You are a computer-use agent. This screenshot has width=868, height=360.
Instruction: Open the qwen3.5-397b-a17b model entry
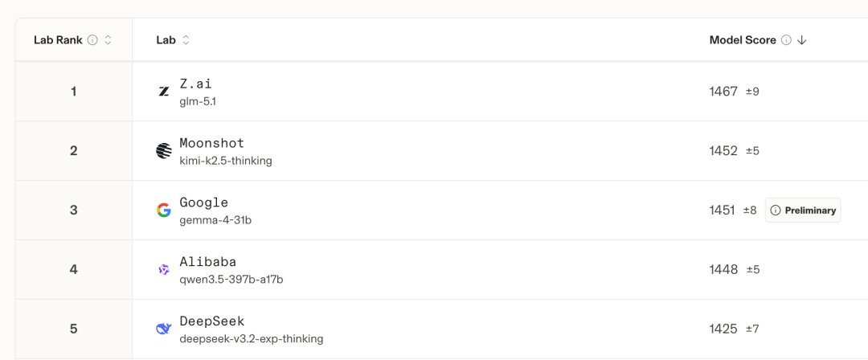click(x=231, y=280)
